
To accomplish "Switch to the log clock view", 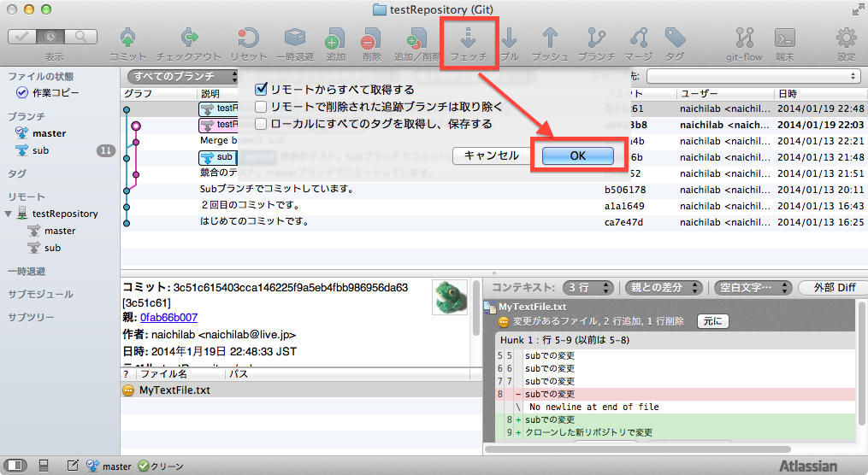I will [x=51, y=37].
